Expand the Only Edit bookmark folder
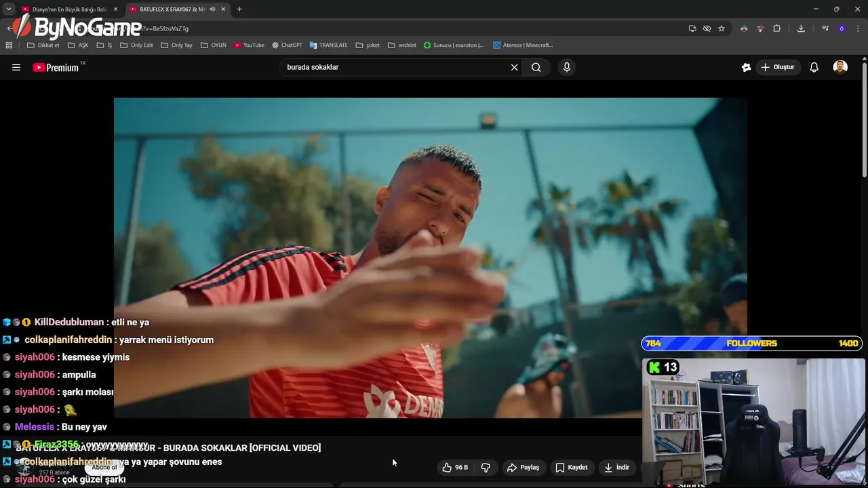The image size is (868, 488). click(x=136, y=45)
